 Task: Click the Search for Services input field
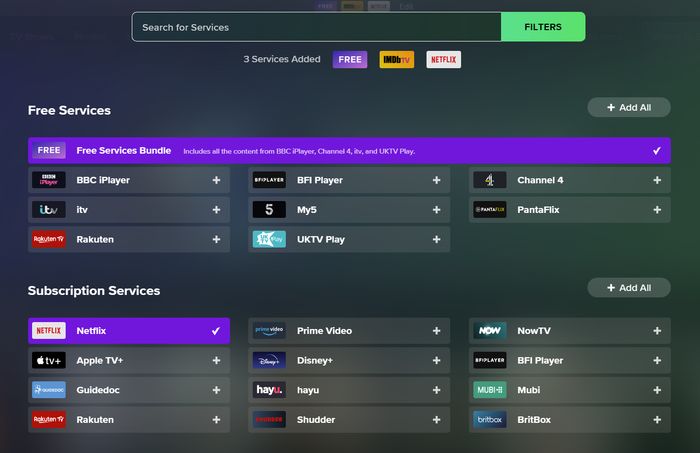coord(317,27)
